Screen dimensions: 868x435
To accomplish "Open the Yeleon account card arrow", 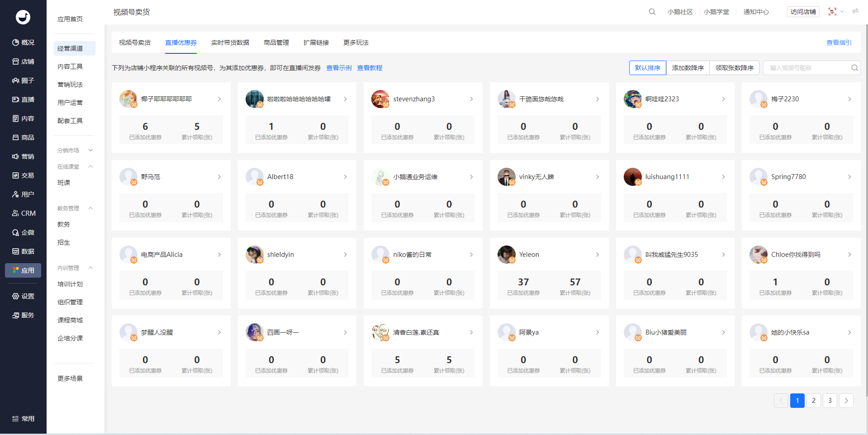I will coord(598,255).
